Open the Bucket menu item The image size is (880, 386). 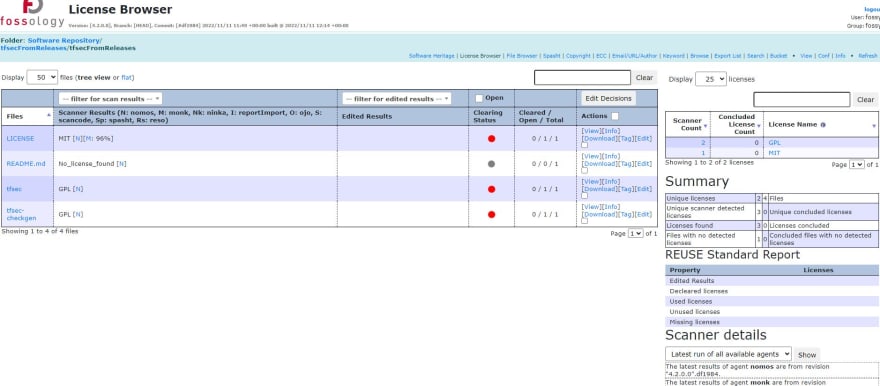(x=778, y=56)
